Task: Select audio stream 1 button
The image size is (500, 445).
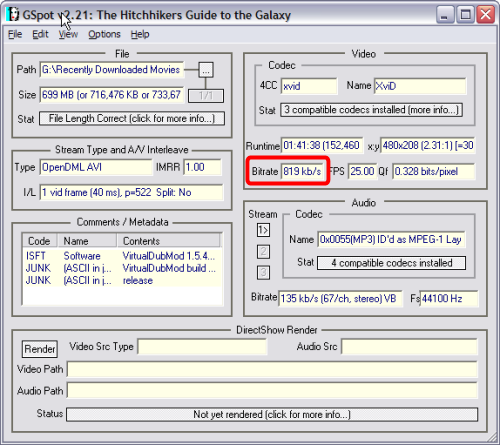Action: [x=263, y=230]
